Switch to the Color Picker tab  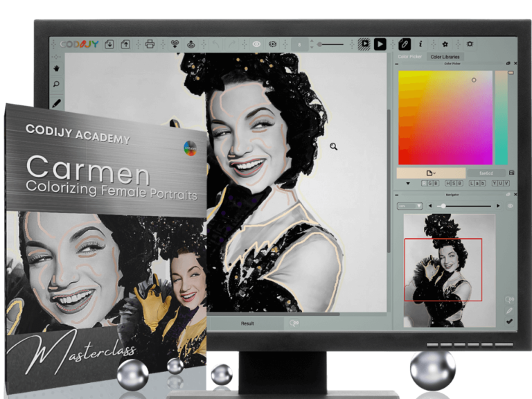click(x=410, y=57)
